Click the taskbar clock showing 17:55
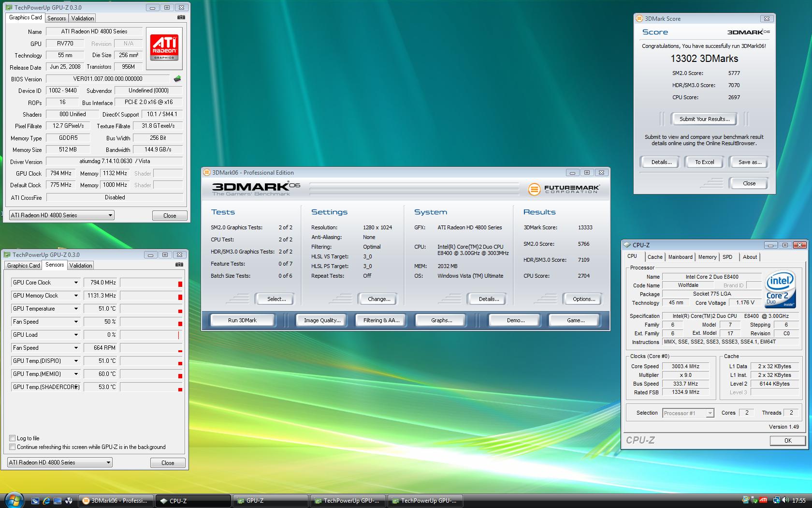The height and width of the screenshot is (508, 812). 798,501
